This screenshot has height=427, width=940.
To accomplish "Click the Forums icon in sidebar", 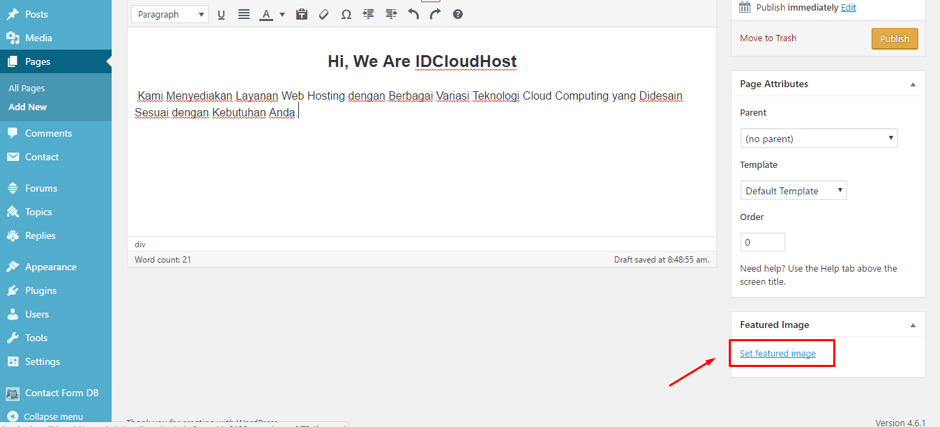I will 13,188.
